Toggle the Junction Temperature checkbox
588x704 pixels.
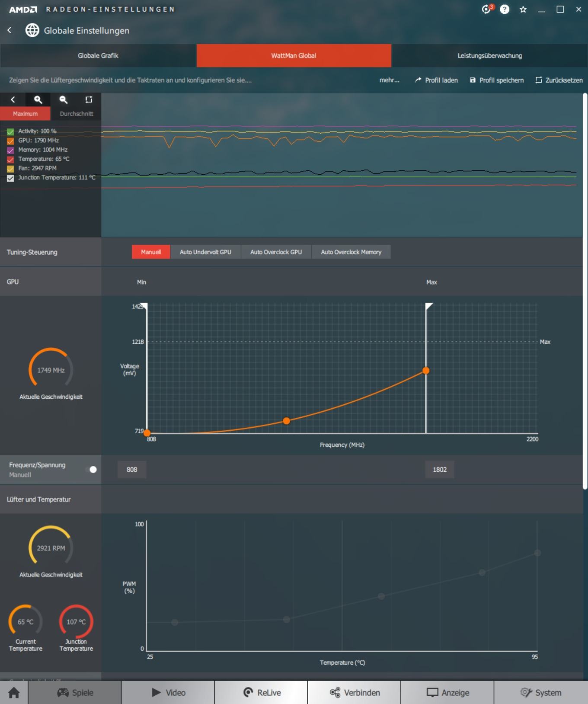click(x=10, y=178)
